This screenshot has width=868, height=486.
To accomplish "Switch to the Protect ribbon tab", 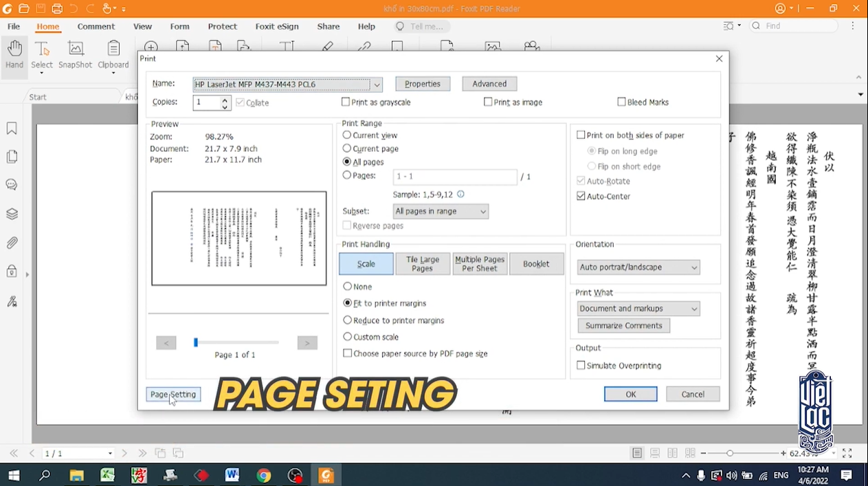I will pos(222,27).
